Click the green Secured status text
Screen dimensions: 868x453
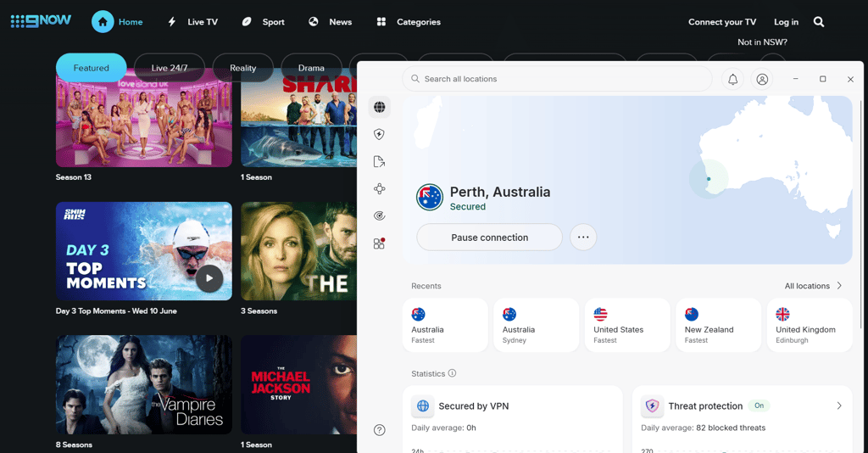[x=468, y=206]
